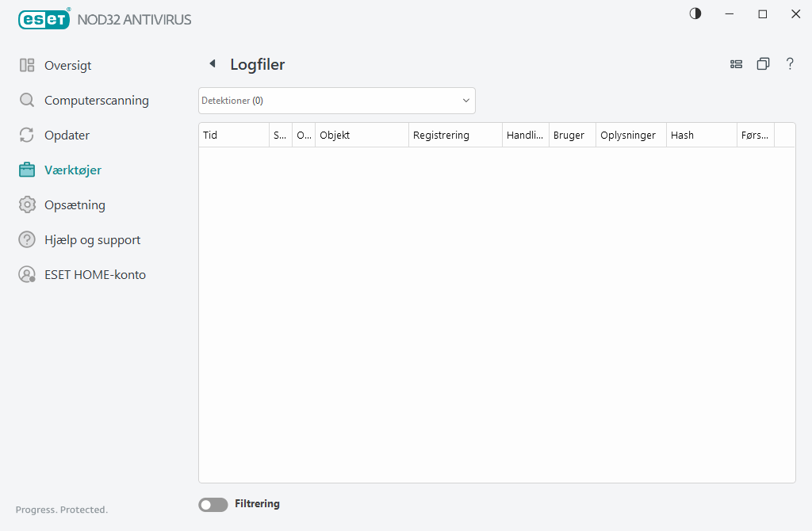Open the copy logs icon
812x531 pixels.
763,63
